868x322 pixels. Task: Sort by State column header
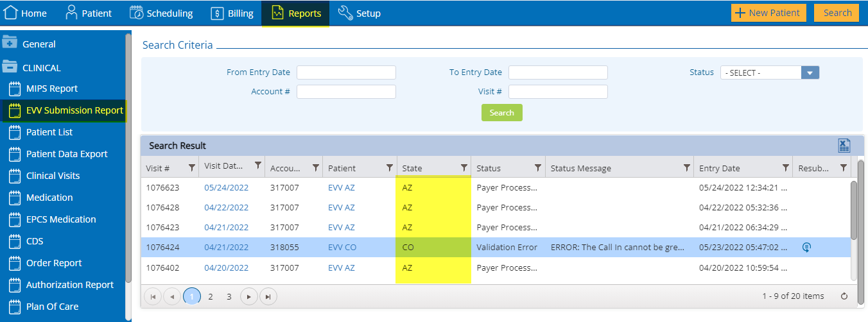[412, 168]
